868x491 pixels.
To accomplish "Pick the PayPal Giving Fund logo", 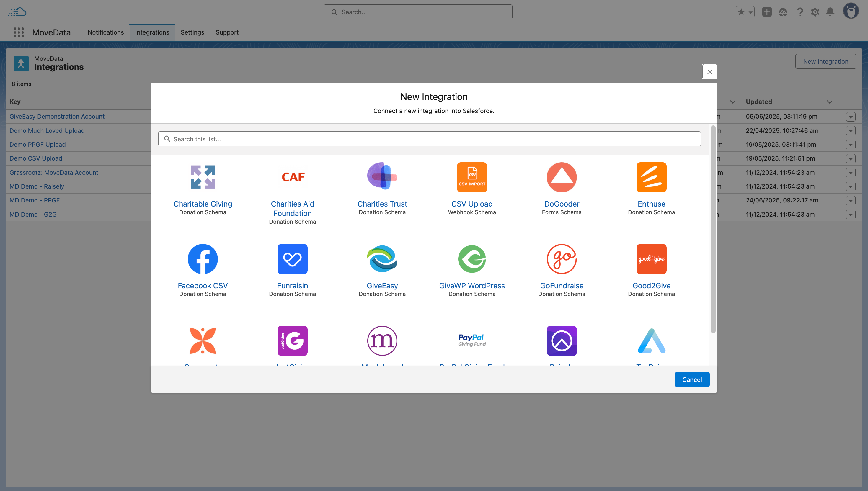I will pos(471,340).
